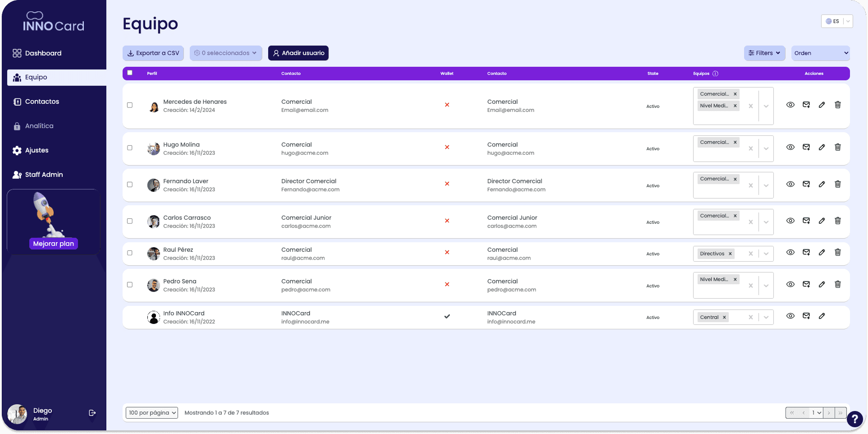This screenshot has height=434, width=868.
Task: Check the Mercedes de Henares row checkbox
Action: coord(130,105)
